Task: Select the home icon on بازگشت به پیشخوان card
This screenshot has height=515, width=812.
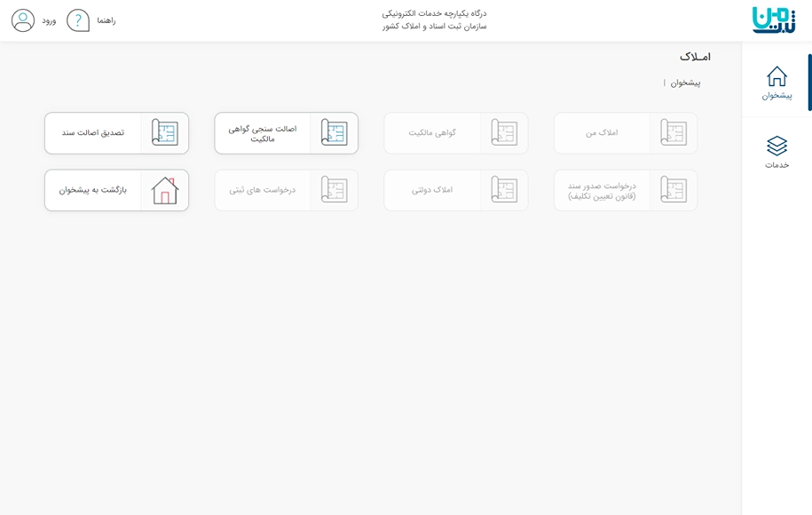Action: (x=163, y=189)
